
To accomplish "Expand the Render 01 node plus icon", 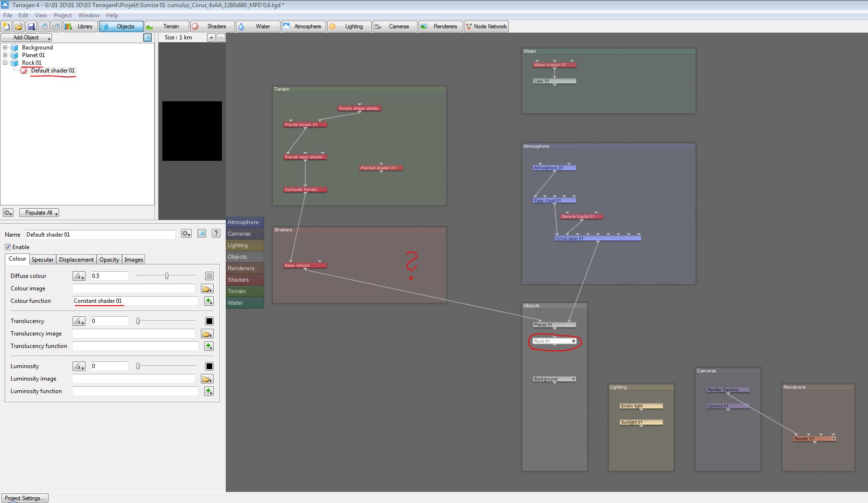I will pyautogui.click(x=833, y=439).
